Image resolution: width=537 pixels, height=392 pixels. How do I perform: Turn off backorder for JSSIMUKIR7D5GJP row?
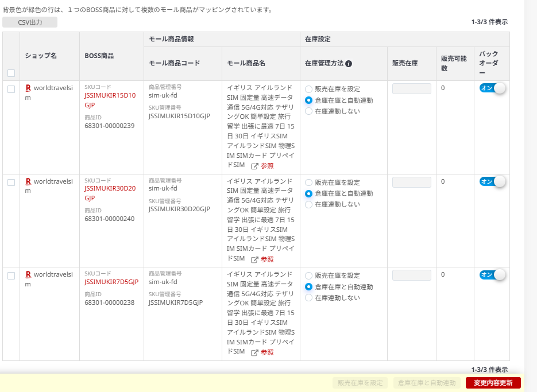coord(492,275)
